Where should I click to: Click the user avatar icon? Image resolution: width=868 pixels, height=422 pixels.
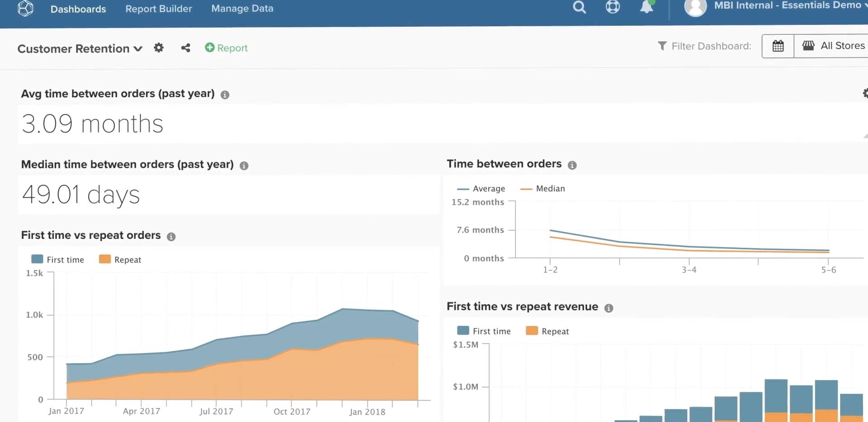point(696,7)
